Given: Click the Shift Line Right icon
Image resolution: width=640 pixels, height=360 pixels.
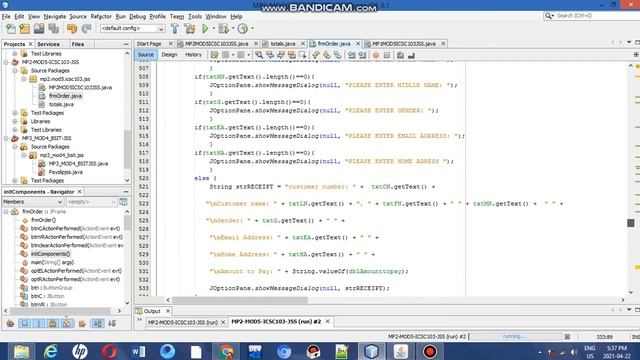Looking at the screenshot, I should pos(362,55).
